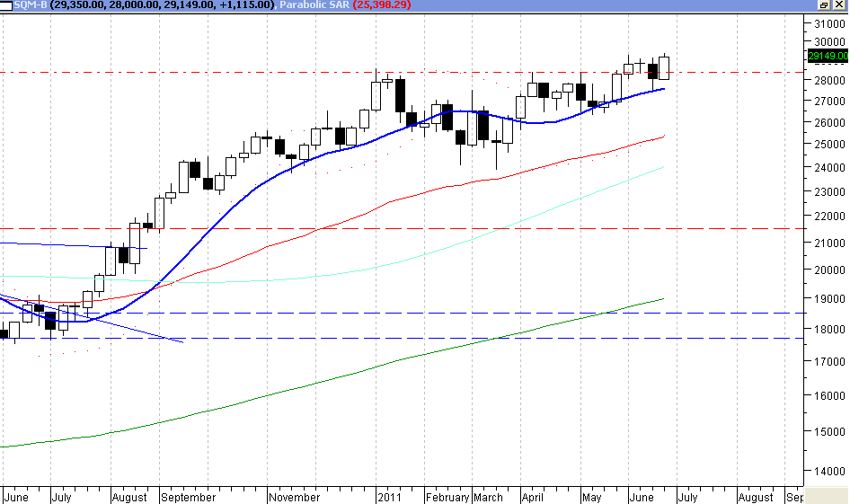850x504 pixels.
Task: Click the 24000 price axis label
Action: coord(829,167)
